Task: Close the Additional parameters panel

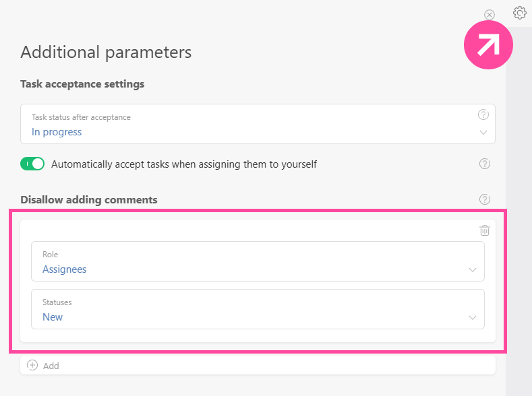Action: coord(490,15)
